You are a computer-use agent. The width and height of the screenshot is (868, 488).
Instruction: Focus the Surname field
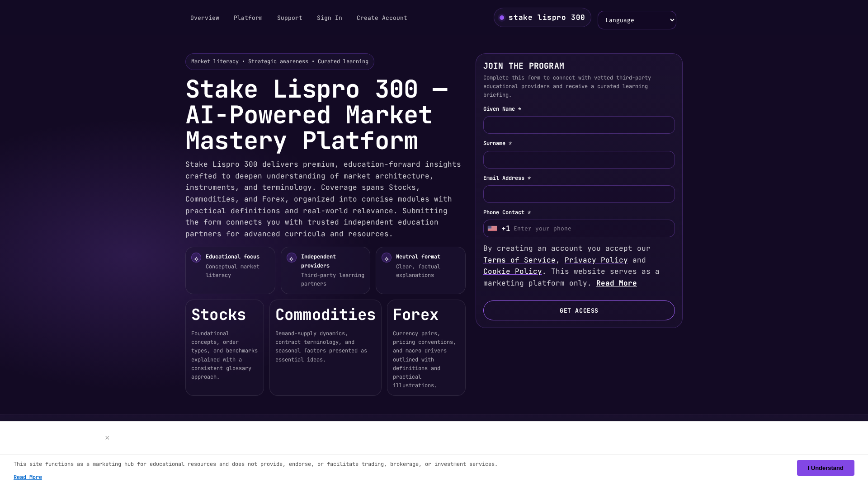point(579,160)
